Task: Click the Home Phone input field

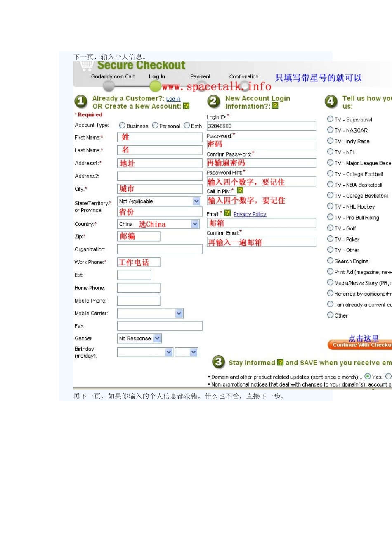Action: pos(139,288)
